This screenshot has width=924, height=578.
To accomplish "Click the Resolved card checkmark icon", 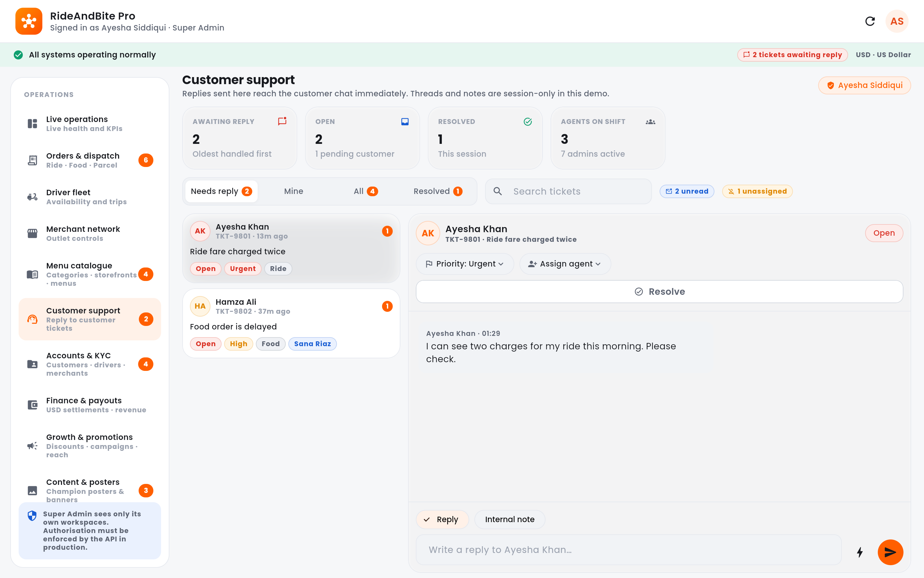I will pyautogui.click(x=528, y=122).
